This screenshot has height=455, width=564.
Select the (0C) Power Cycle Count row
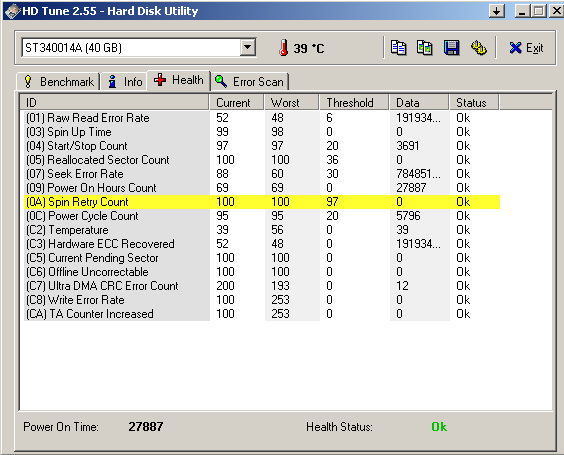[262, 216]
